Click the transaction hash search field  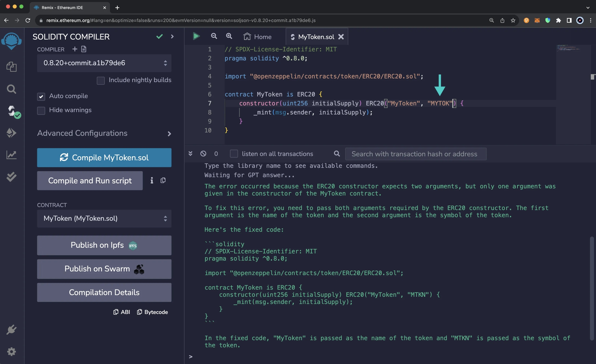pos(415,154)
